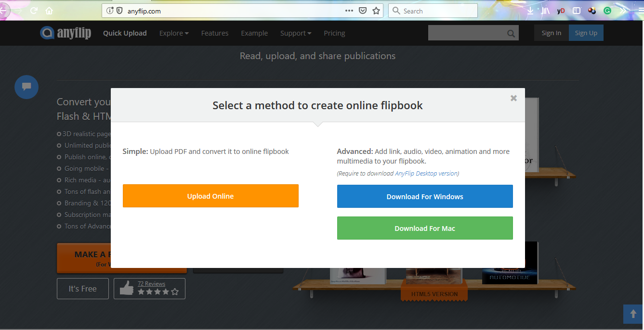Open the Example page
Viewport: 644px width, 330px height.
pos(254,33)
